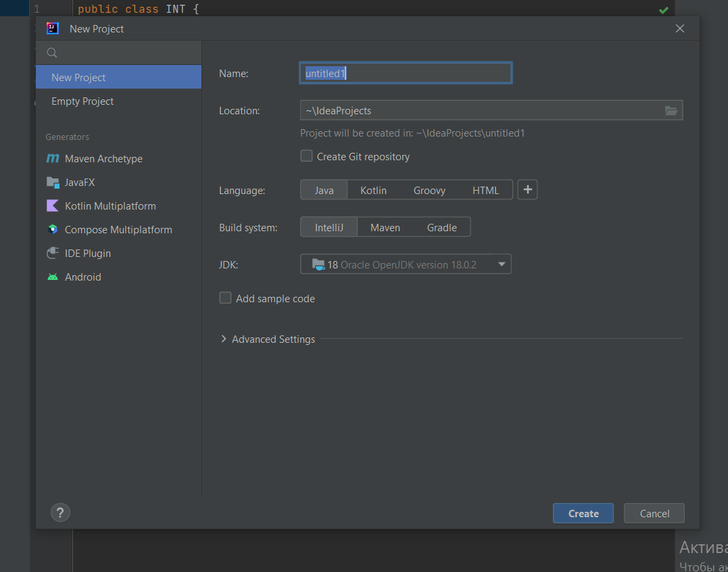Open help with question mark button
The width and height of the screenshot is (728, 572).
point(60,513)
